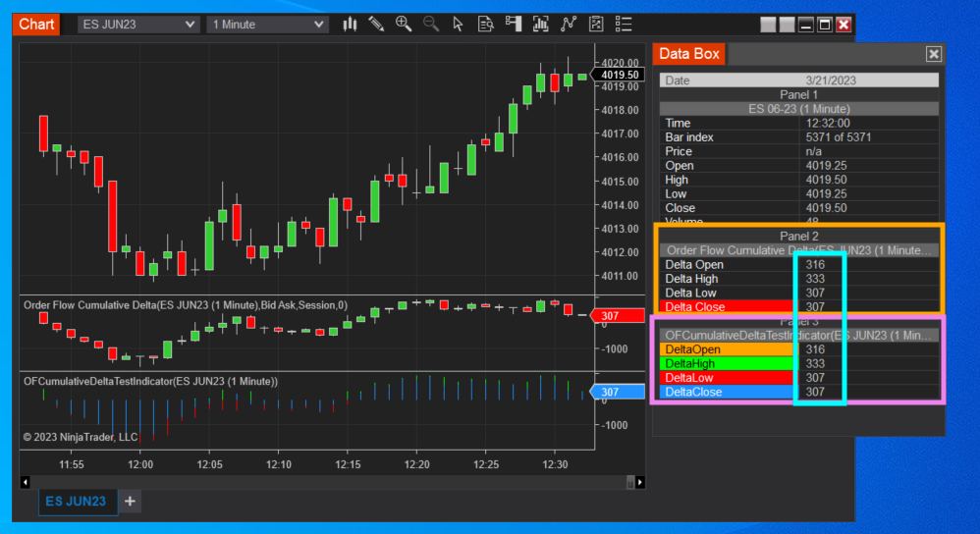The height and width of the screenshot is (534, 980).
Task: Click the Price n/a value
Action: pos(814,152)
